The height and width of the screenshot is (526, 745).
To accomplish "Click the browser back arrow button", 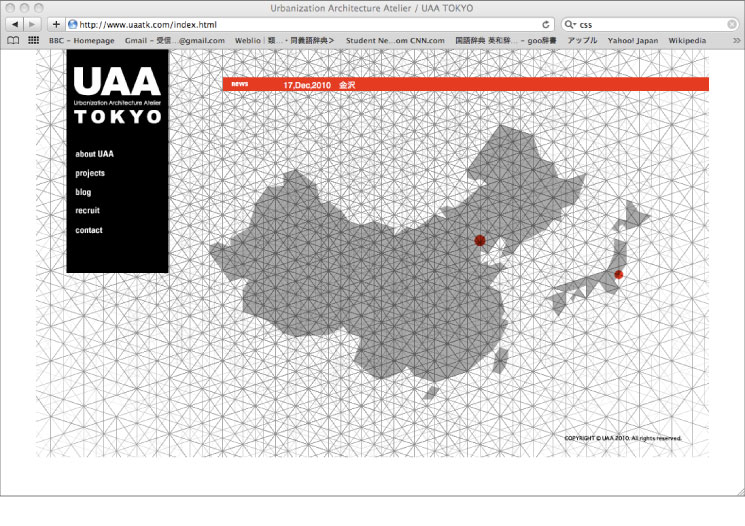I will [x=15, y=24].
